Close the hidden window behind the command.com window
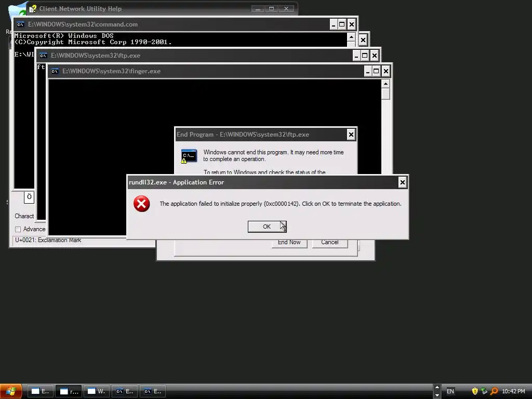Viewport: 532px width, 399px height. pyautogui.click(x=363, y=40)
